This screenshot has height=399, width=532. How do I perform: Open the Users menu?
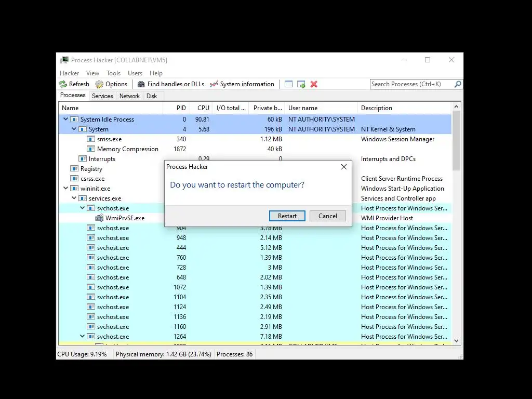pyautogui.click(x=135, y=73)
